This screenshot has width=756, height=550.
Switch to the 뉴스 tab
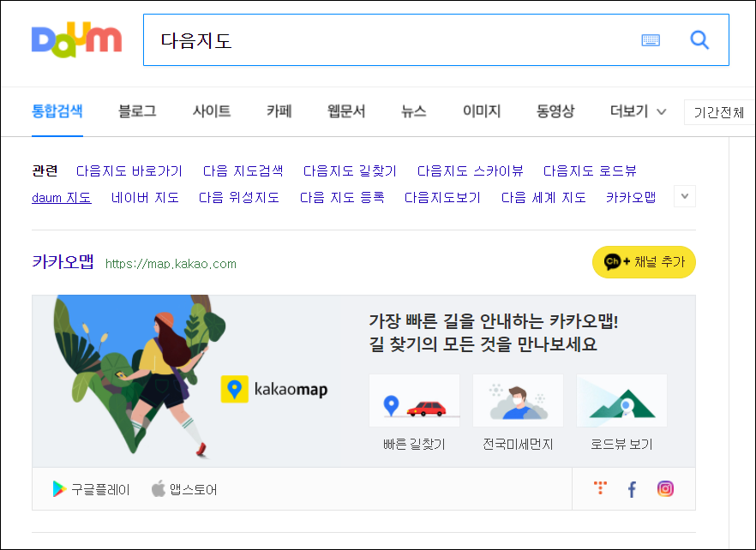pyautogui.click(x=414, y=111)
